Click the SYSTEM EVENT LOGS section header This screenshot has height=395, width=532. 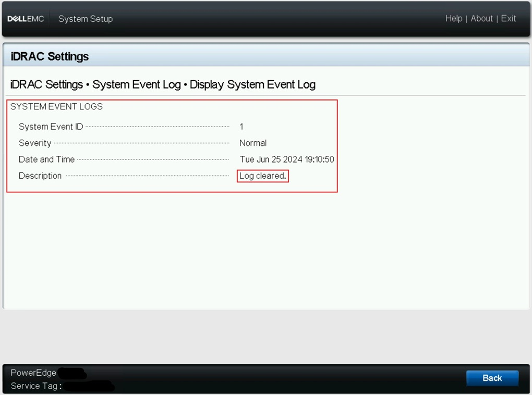(56, 106)
